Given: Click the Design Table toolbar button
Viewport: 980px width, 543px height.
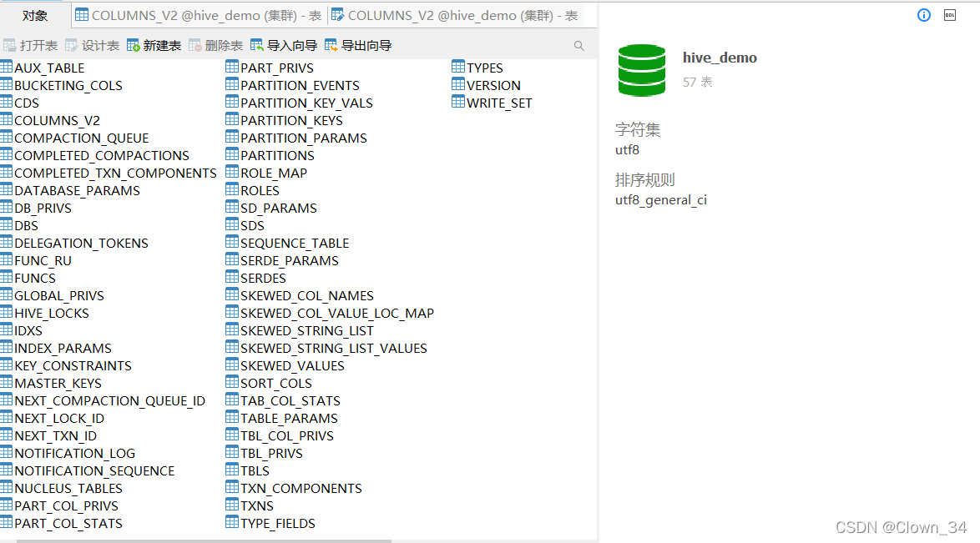Looking at the screenshot, I should (x=93, y=46).
